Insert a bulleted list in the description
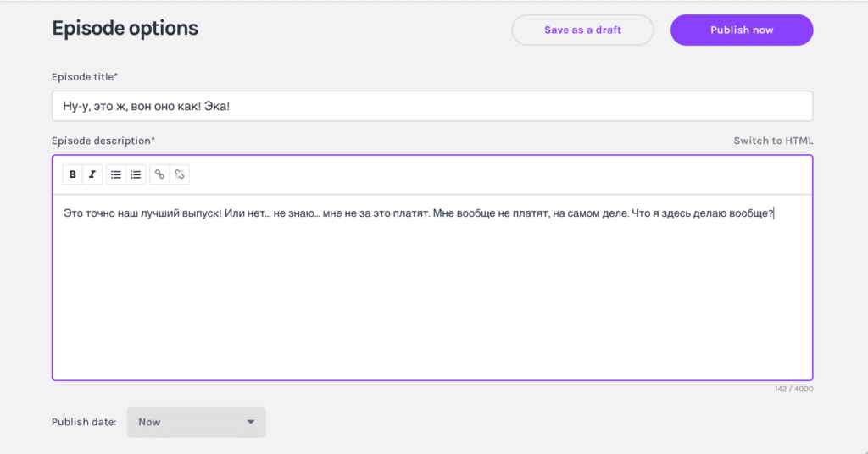This screenshot has width=868, height=454. tap(116, 174)
